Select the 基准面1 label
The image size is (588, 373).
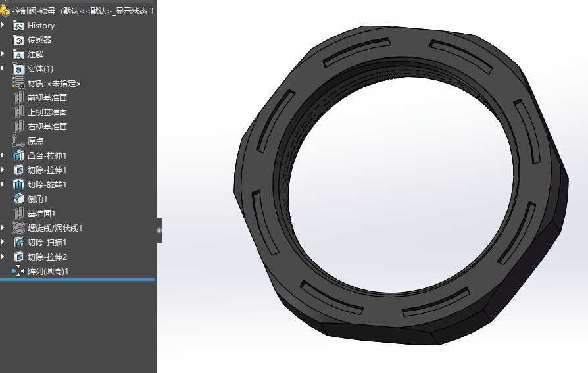pyautogui.click(x=41, y=214)
